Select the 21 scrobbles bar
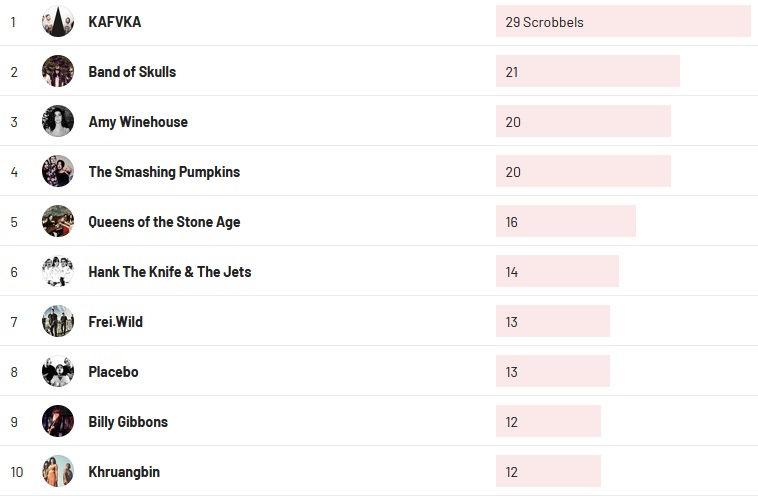Viewport: 758px width, 496px height. [x=587, y=71]
